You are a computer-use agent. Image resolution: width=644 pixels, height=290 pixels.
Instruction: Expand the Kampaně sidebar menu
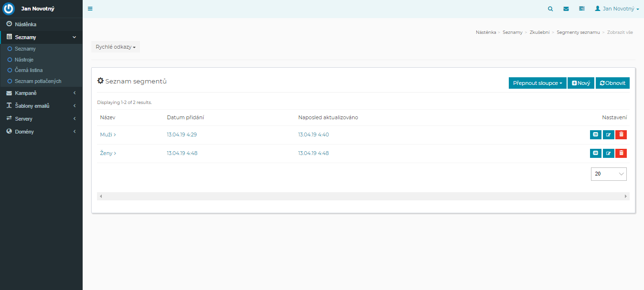(x=41, y=93)
